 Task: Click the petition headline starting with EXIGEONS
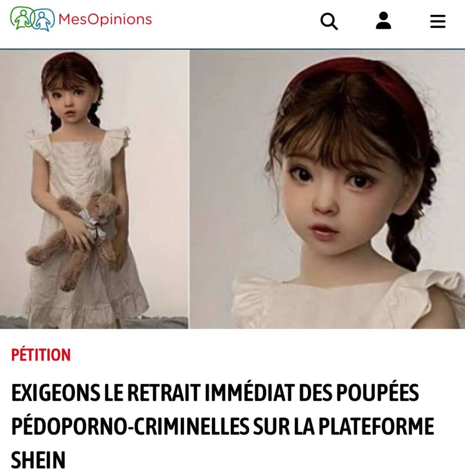click(x=223, y=426)
